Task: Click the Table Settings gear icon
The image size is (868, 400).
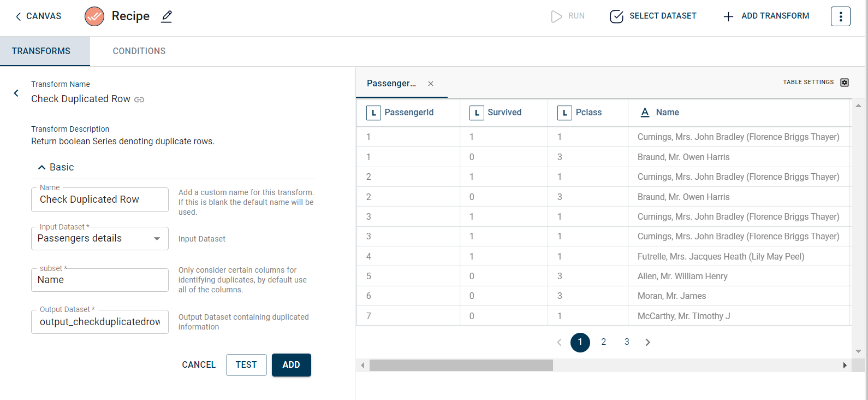Action: [x=845, y=83]
